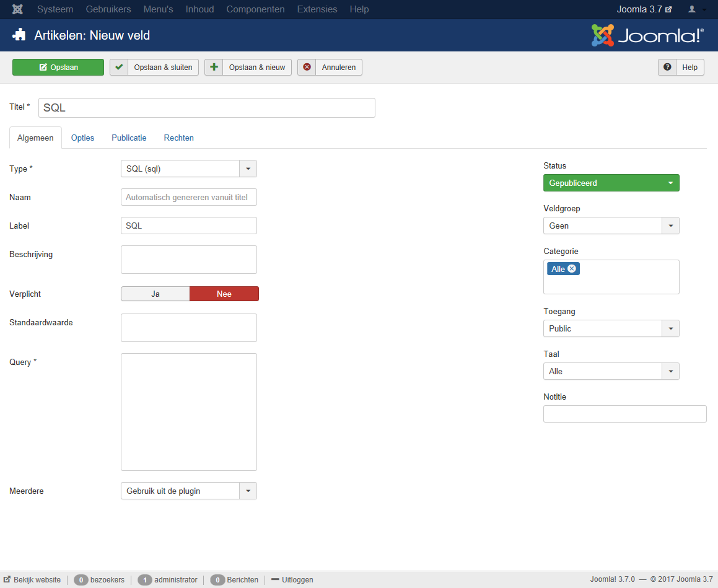
Task: Open the Type dropdown showing SQL (sql)
Action: tap(188, 169)
